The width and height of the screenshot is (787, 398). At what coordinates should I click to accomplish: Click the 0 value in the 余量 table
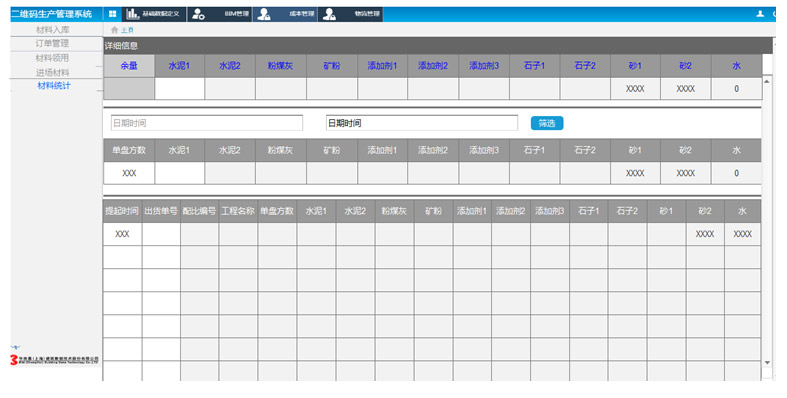tap(736, 89)
